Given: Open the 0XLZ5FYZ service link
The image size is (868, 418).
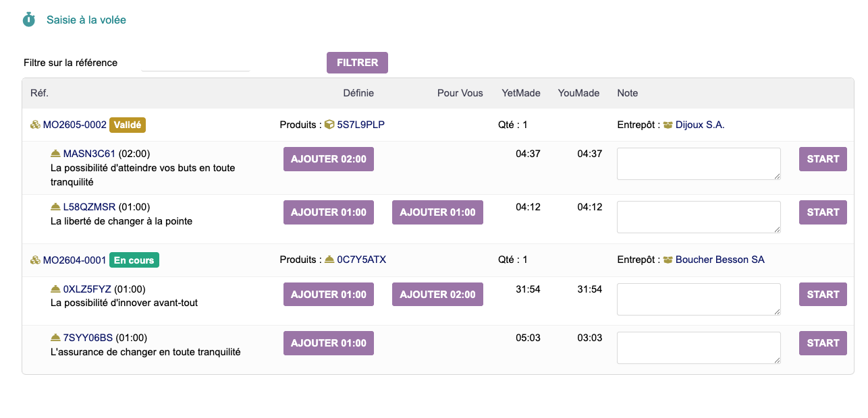Looking at the screenshot, I should 87,289.
